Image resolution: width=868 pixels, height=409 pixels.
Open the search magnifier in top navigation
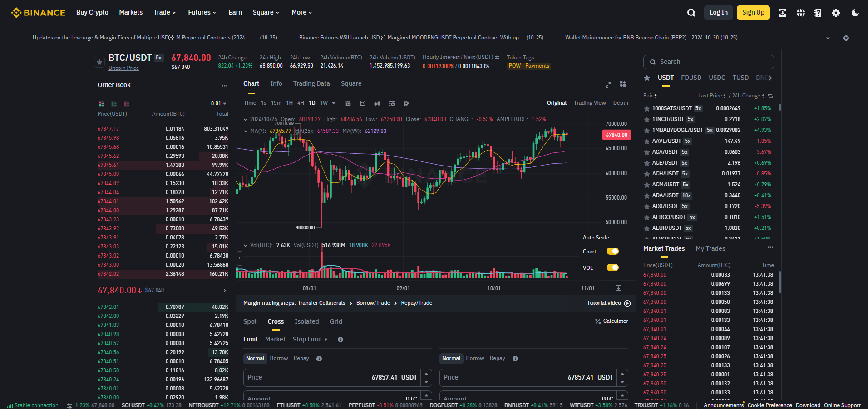point(691,13)
